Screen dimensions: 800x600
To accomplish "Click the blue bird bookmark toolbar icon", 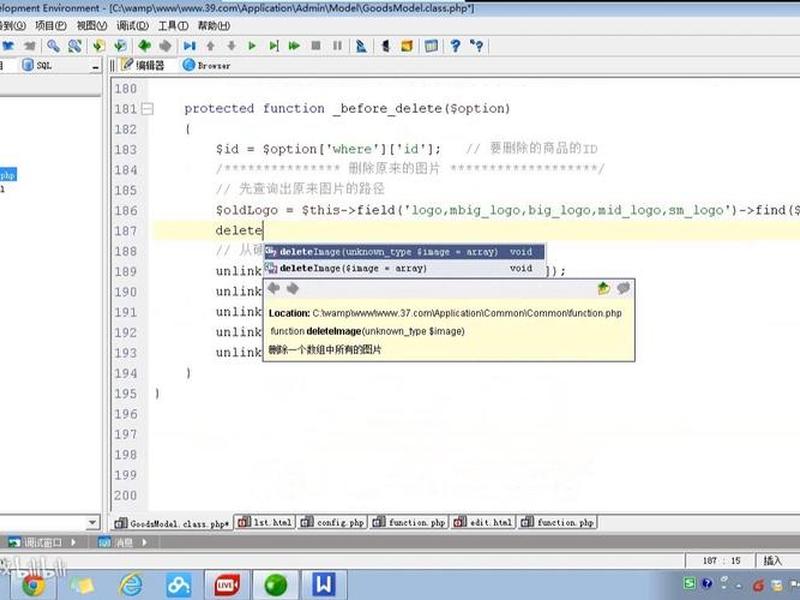I will pyautogui.click(x=8, y=46).
